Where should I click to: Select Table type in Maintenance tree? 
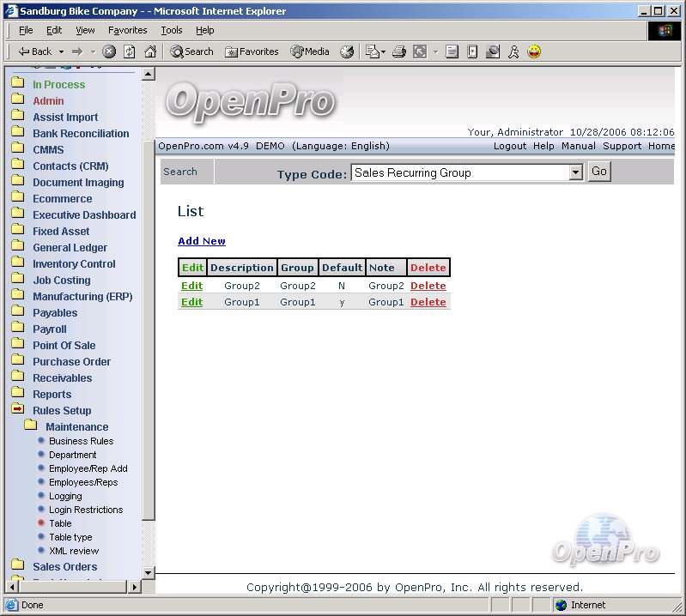point(70,537)
